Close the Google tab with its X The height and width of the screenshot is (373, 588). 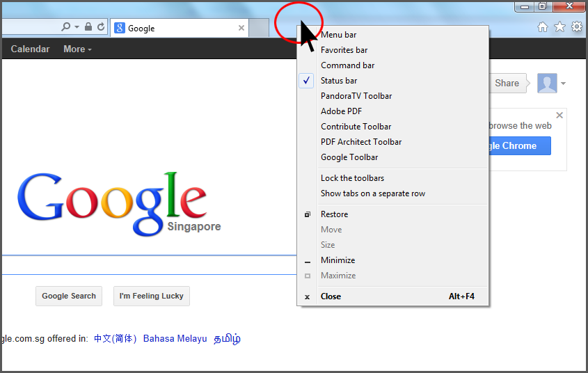[241, 28]
